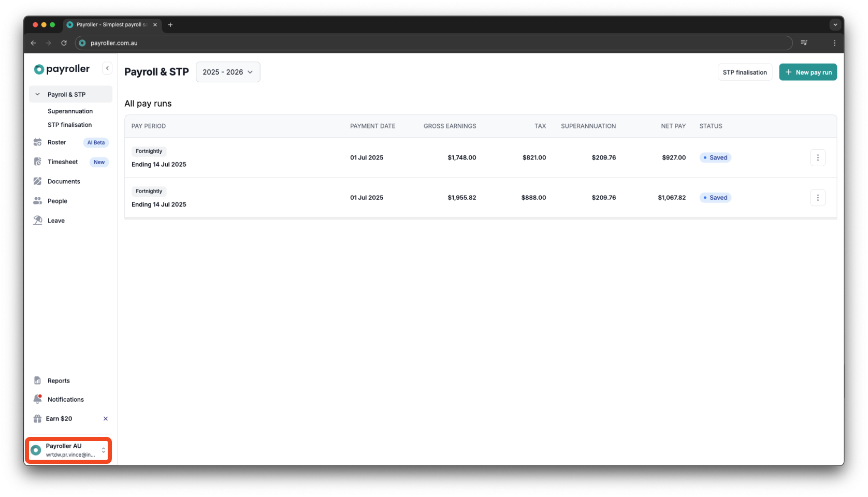Image resolution: width=868 pixels, height=497 pixels.
Task: Click the Documents sidebar icon
Action: tap(37, 181)
